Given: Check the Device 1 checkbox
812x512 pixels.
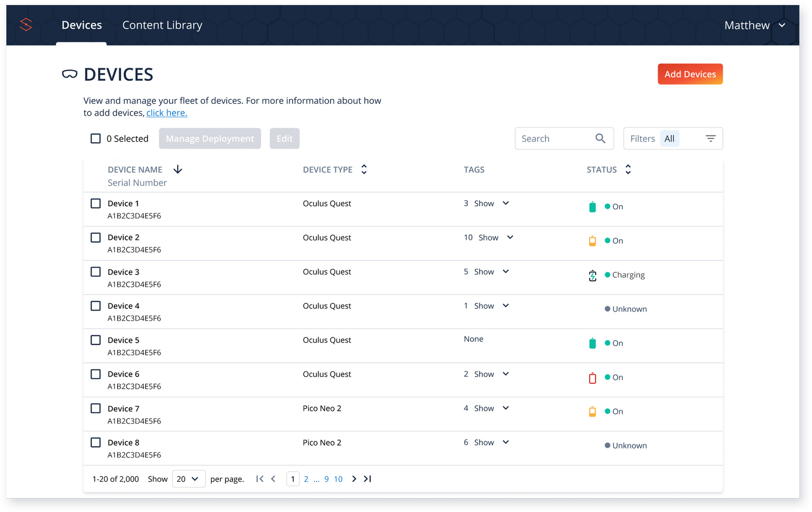Looking at the screenshot, I should (x=96, y=203).
